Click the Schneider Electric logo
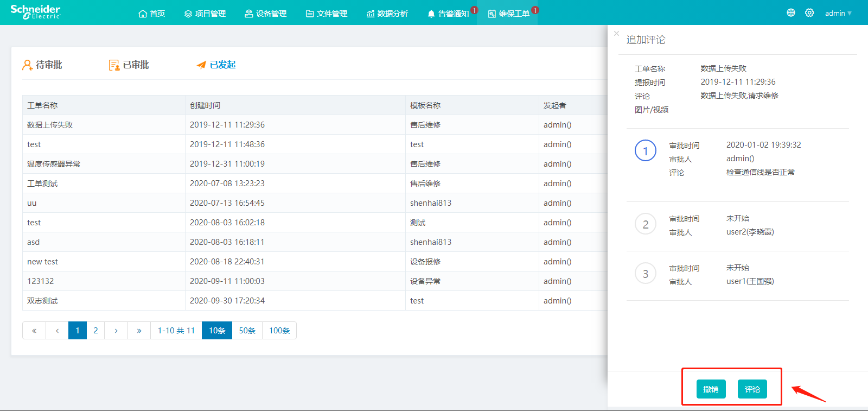Screen dimensions: 868x411 (35, 12)
